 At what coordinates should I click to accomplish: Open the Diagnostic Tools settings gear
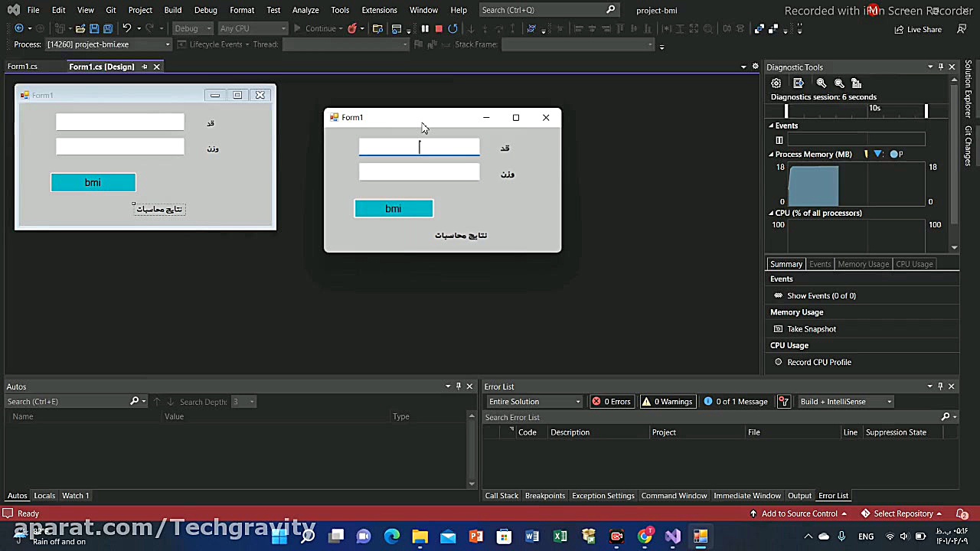coord(776,83)
